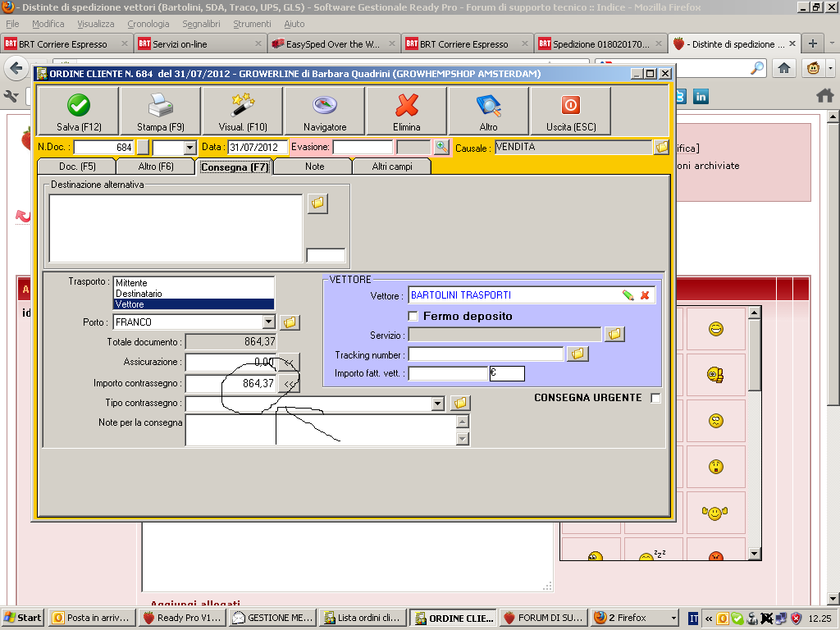Open Posta in arriv... from the taskbar

92,618
